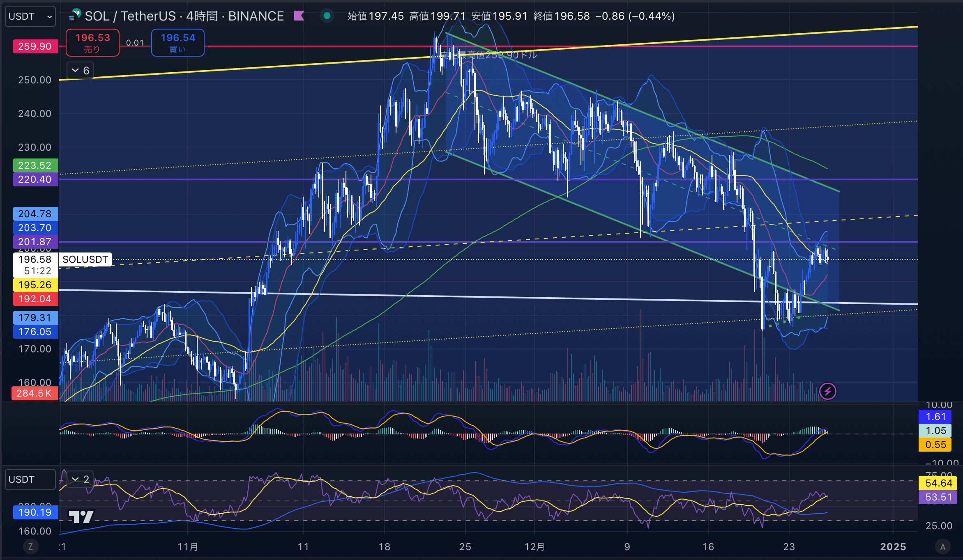
Task: Click the 53.51 RSI average label
Action: (939, 497)
